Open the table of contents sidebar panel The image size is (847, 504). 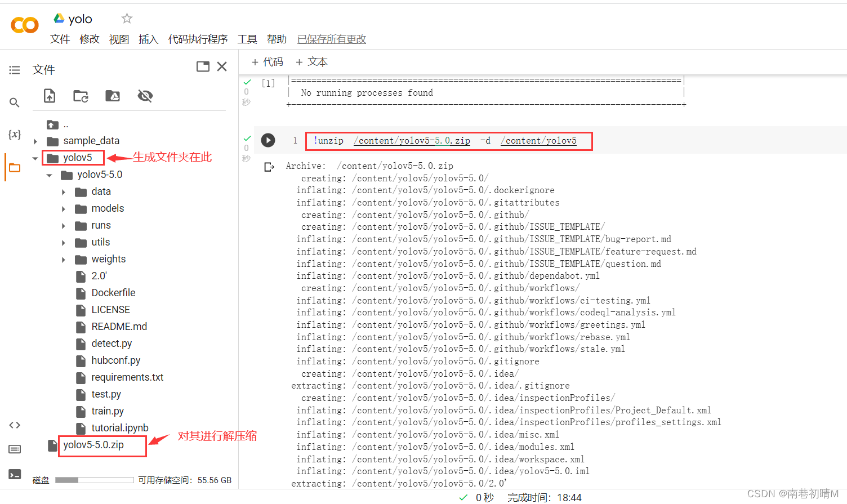click(14, 70)
